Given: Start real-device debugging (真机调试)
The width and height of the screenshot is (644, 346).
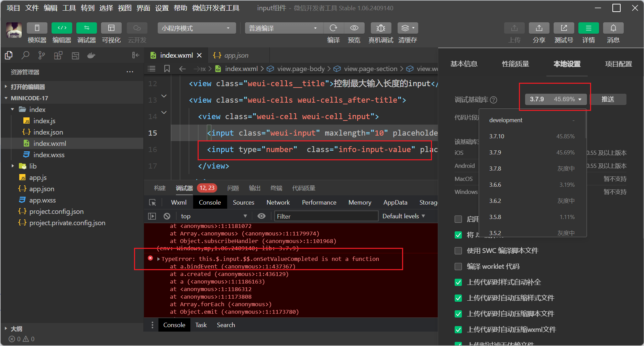Looking at the screenshot, I should click(381, 28).
